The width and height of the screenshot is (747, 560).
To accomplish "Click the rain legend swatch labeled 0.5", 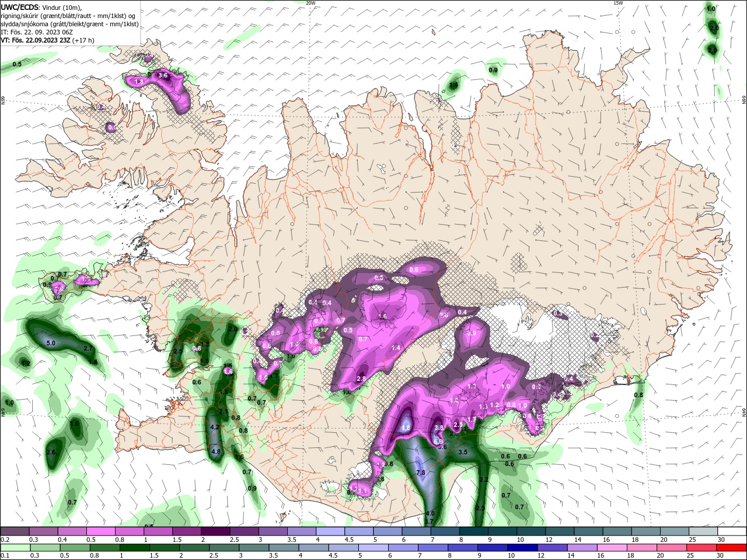I will (74, 548).
